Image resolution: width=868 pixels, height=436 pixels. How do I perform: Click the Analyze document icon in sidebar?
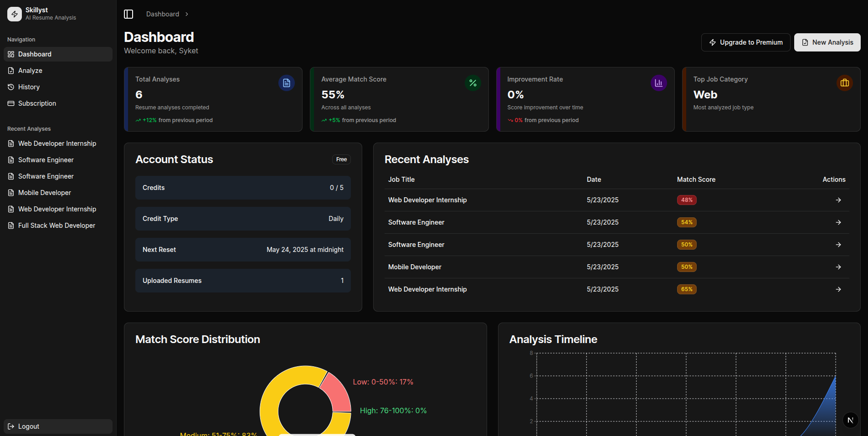tap(10, 70)
